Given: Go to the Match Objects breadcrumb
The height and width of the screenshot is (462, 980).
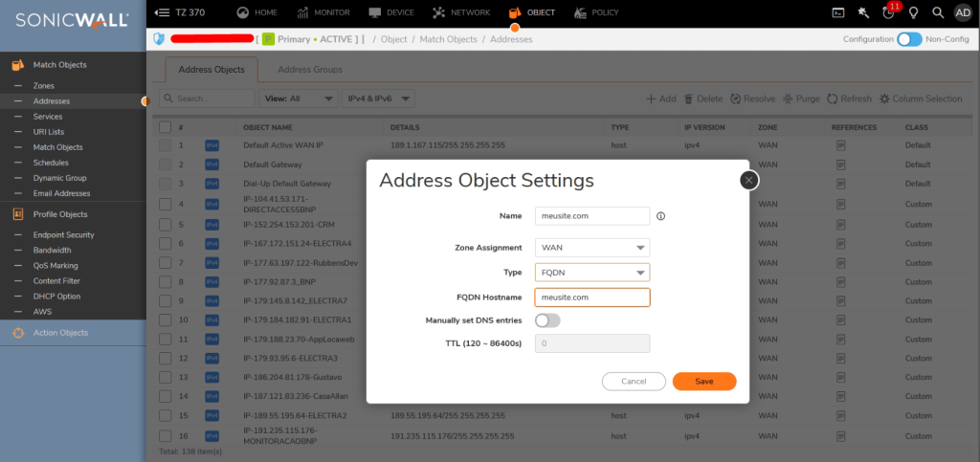Looking at the screenshot, I should 448,39.
